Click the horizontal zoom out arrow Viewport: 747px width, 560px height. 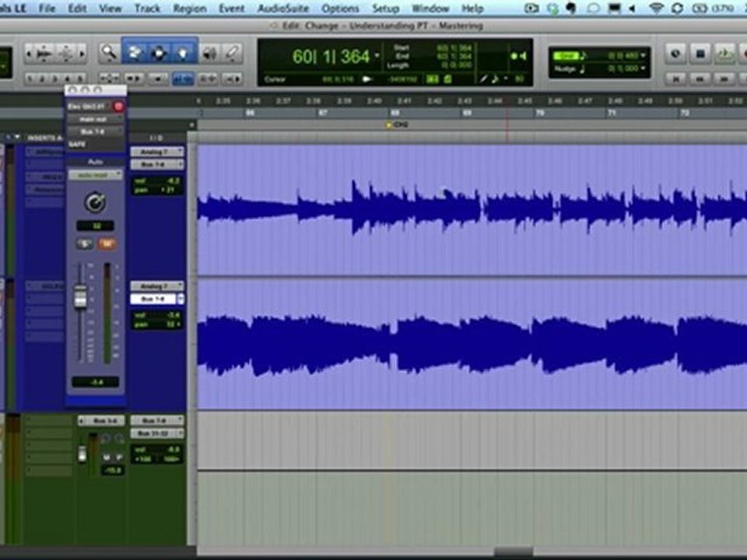tap(29, 54)
